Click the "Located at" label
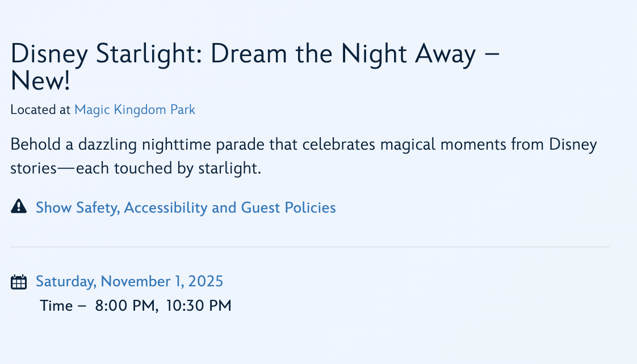The height and width of the screenshot is (364, 637). (x=40, y=109)
